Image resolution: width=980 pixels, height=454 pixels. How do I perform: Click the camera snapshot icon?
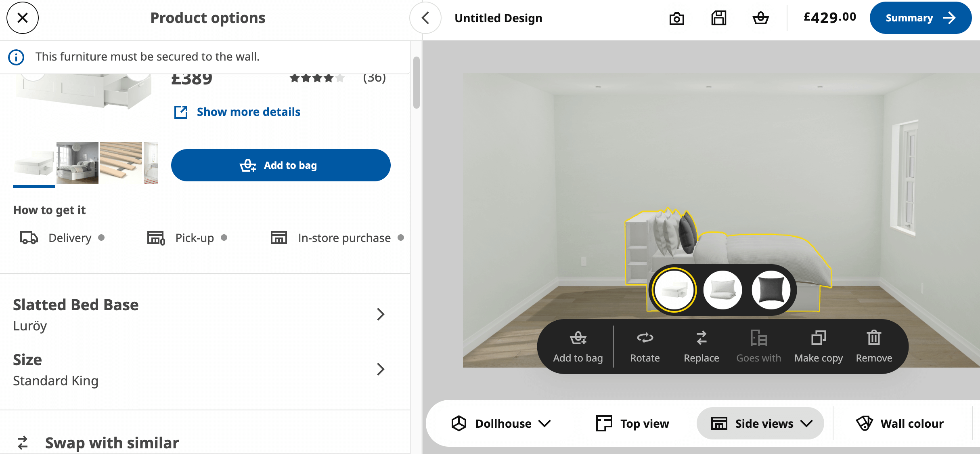click(676, 18)
